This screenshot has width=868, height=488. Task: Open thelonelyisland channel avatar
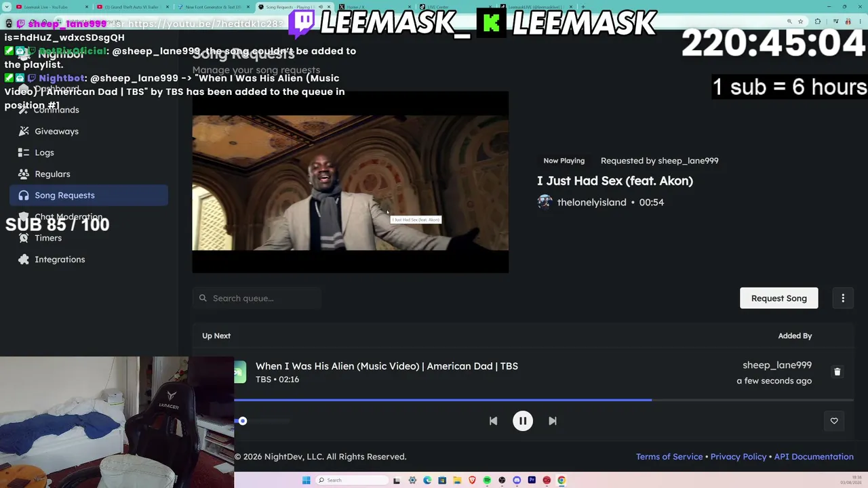coord(545,202)
